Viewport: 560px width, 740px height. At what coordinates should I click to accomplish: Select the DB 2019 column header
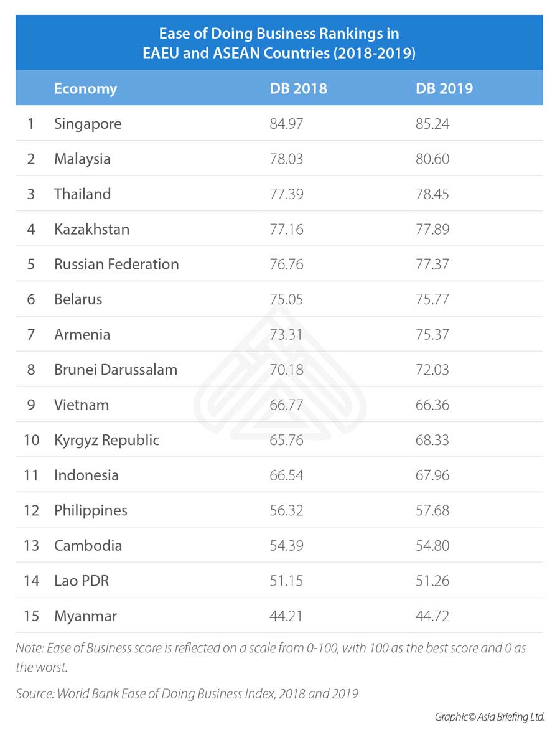coord(444,88)
